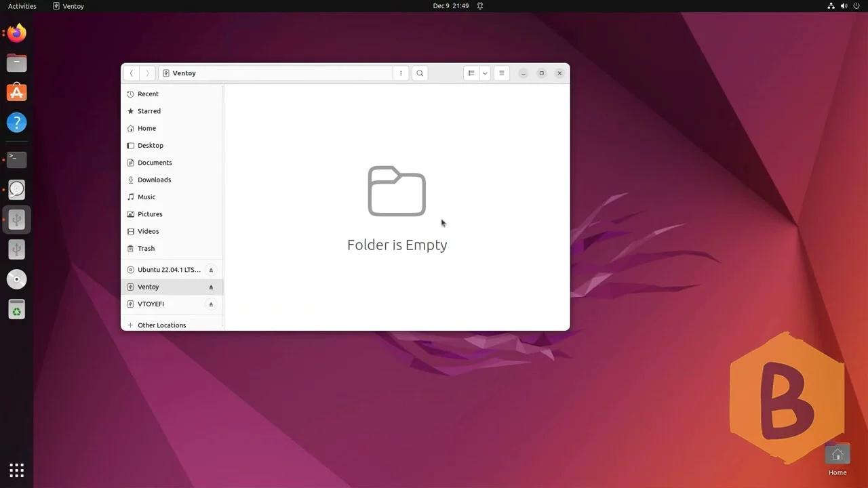868x488 pixels.
Task: Close the Files window
Action: pyautogui.click(x=559, y=73)
